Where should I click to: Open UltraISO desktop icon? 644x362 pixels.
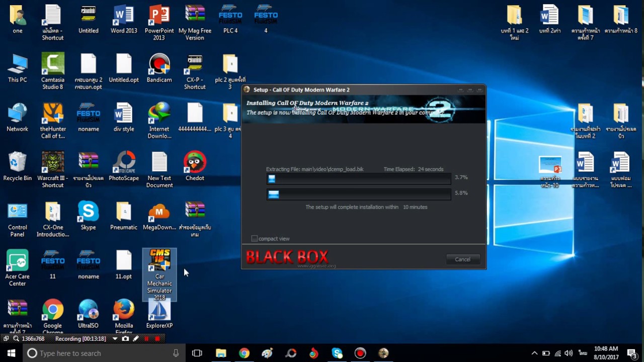click(x=88, y=314)
